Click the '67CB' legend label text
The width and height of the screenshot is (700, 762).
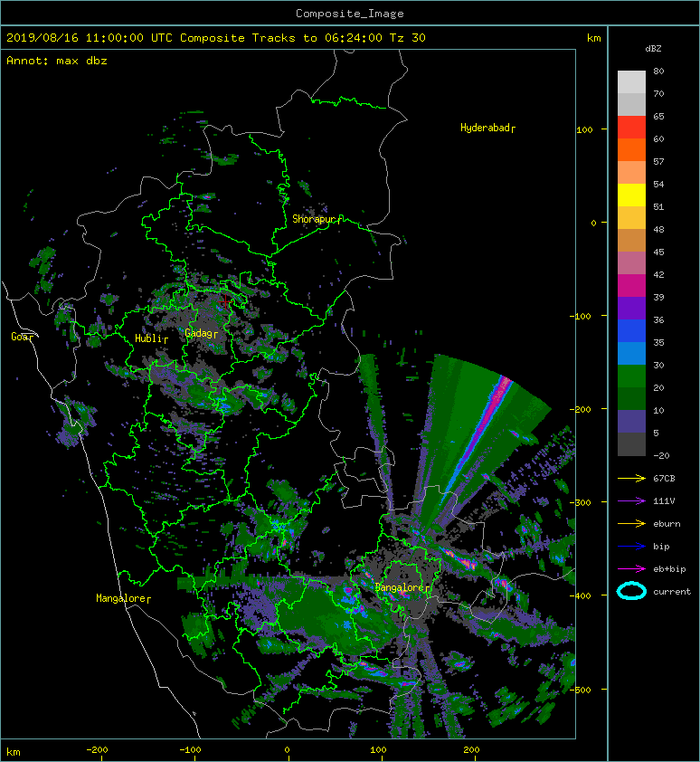click(664, 478)
